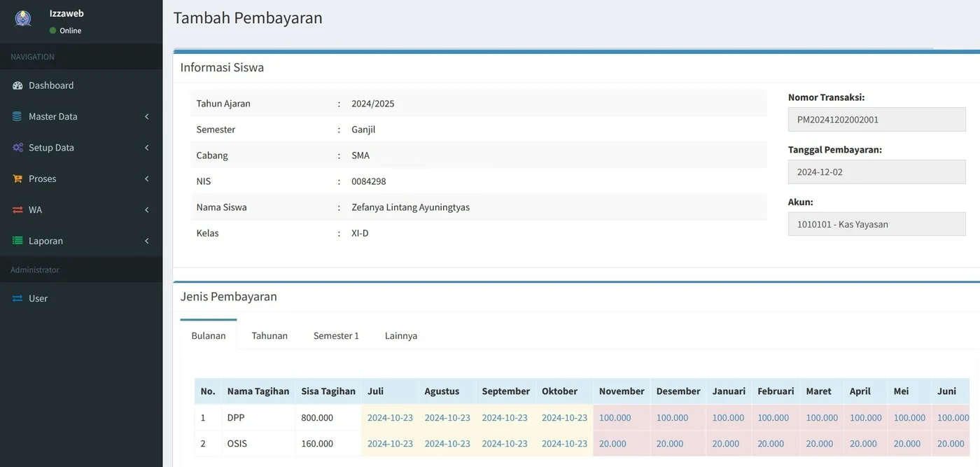Click the Setup Data gears icon

click(x=17, y=148)
